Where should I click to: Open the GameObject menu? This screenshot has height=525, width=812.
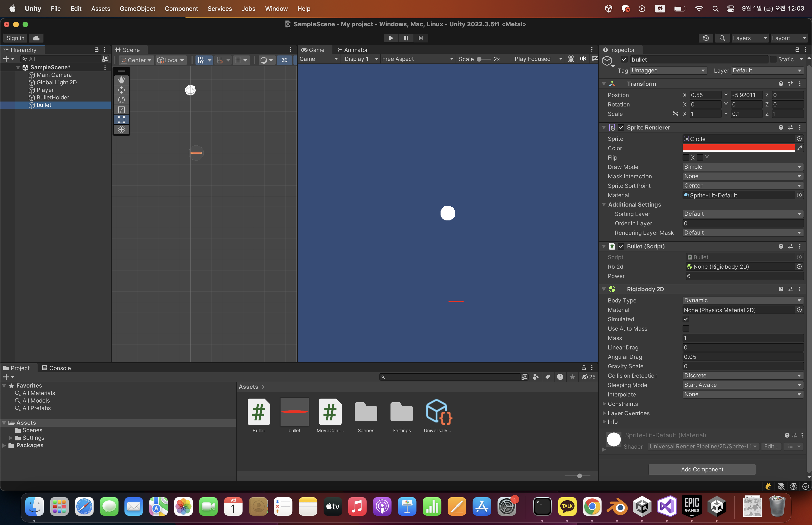(x=137, y=8)
